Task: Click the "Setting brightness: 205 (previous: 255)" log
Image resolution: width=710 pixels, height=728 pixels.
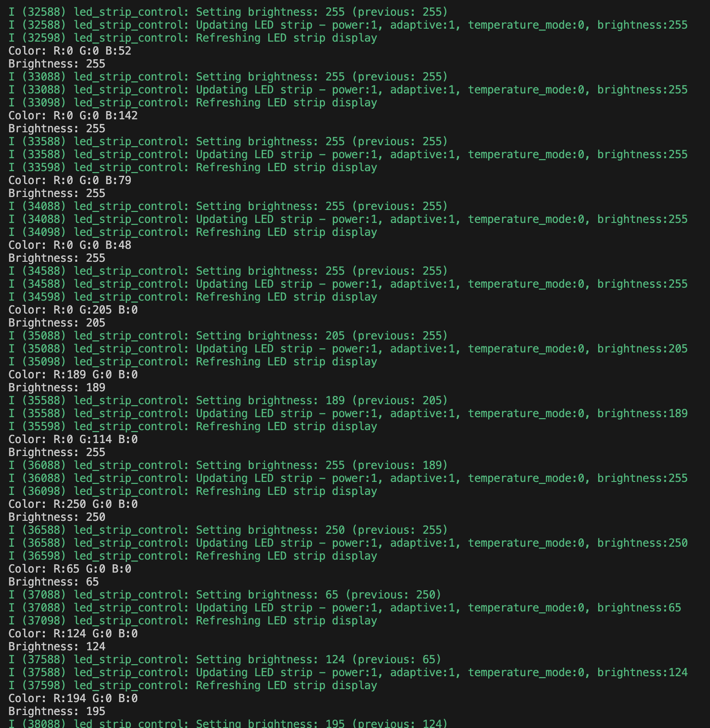Action: point(321,336)
